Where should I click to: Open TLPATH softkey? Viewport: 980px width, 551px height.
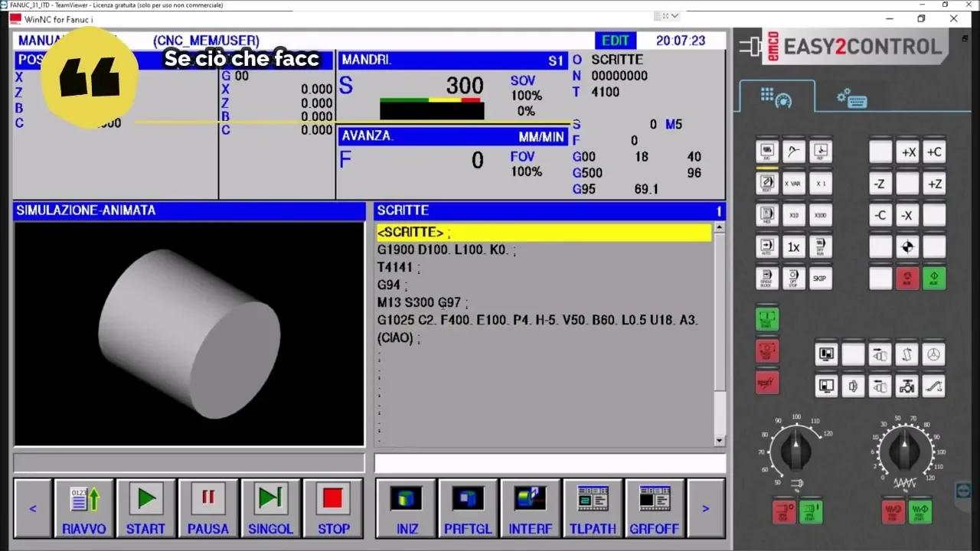pos(593,508)
